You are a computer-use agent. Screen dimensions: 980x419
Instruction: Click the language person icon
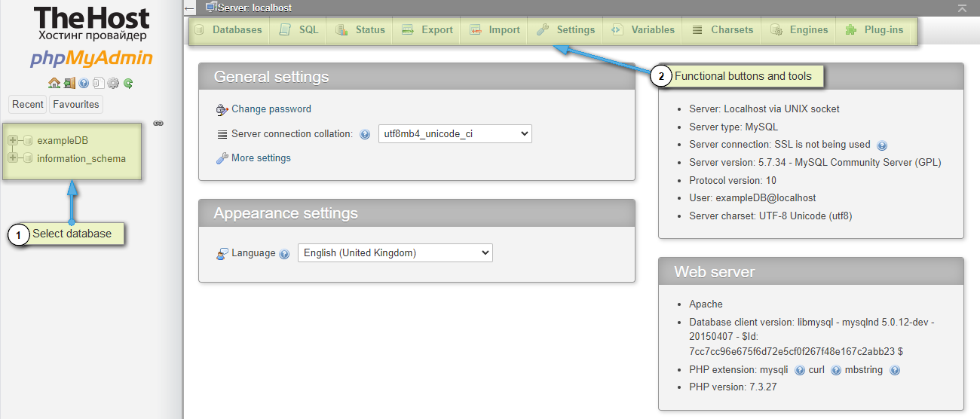coord(222,253)
